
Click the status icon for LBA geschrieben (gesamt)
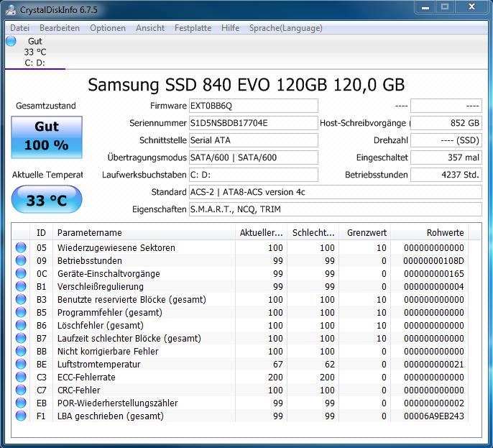(21, 416)
